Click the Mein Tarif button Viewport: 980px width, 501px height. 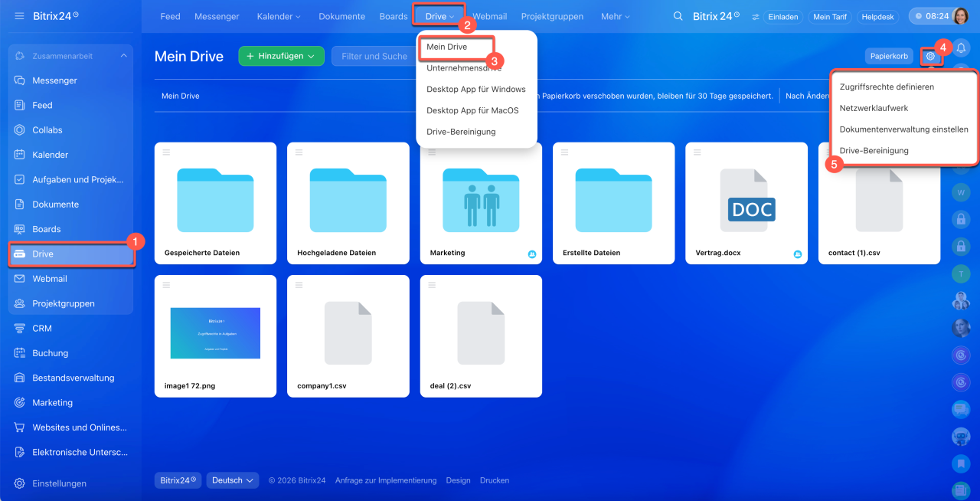[x=830, y=16]
